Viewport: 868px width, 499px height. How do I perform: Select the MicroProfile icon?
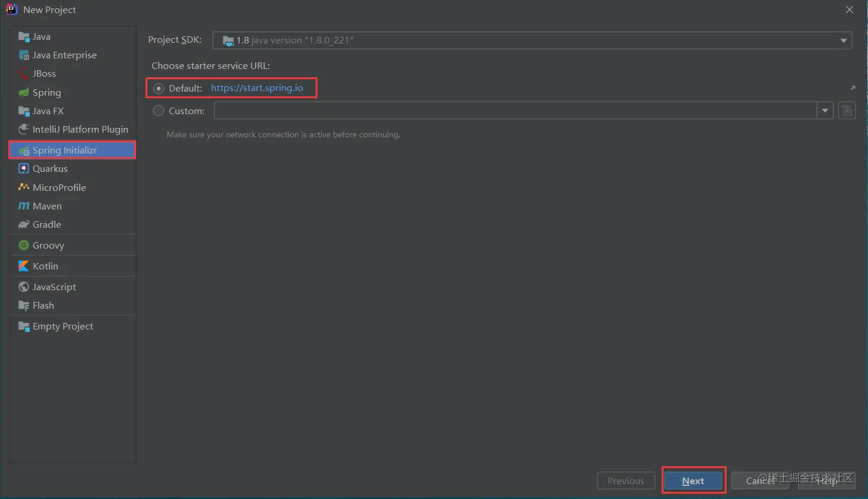[x=24, y=187]
